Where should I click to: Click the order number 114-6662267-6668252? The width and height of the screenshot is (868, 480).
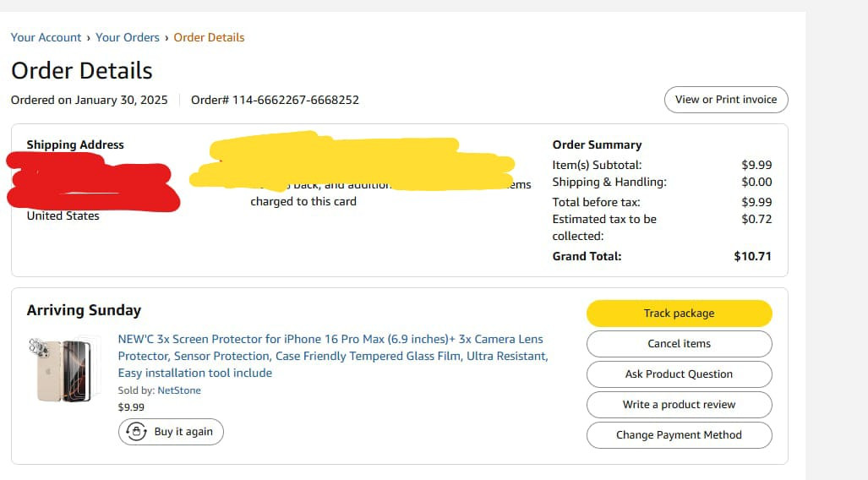click(295, 100)
